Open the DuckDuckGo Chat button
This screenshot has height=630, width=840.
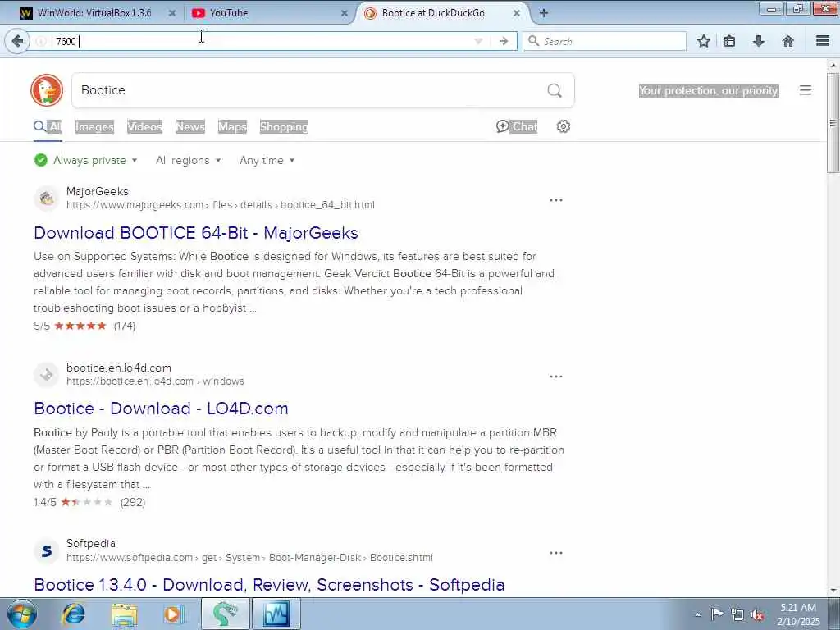pos(517,126)
